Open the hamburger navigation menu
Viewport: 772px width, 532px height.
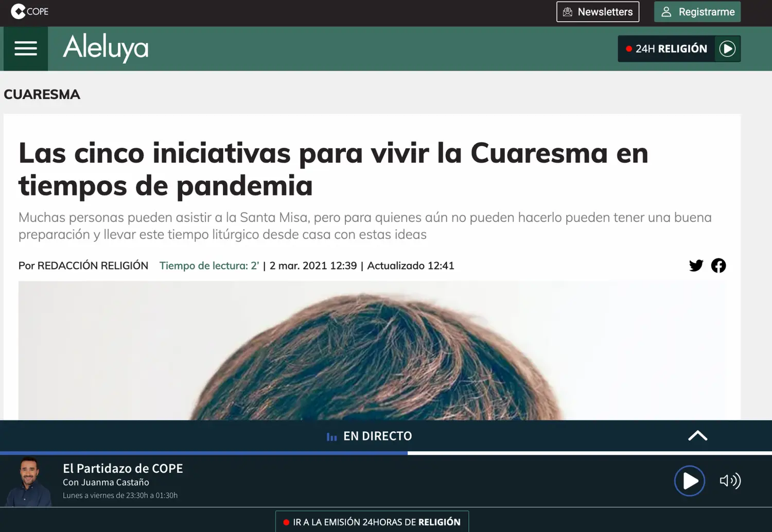[26, 49]
